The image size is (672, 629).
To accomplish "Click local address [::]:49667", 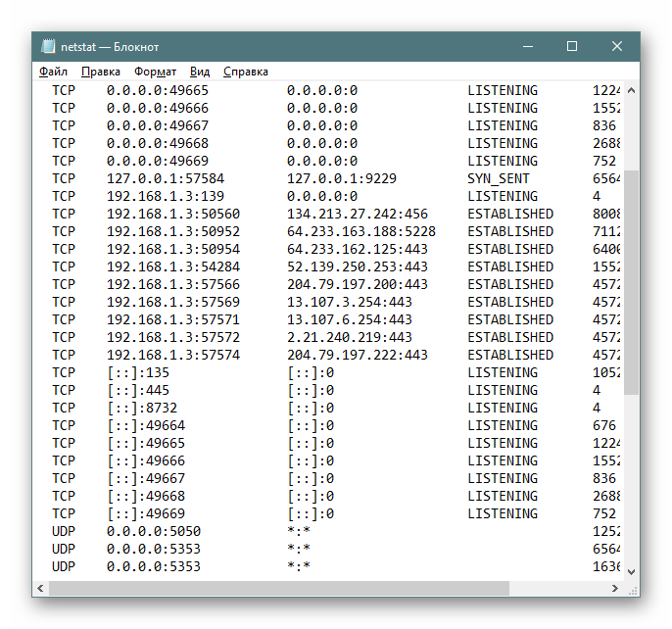I will 146,478.
